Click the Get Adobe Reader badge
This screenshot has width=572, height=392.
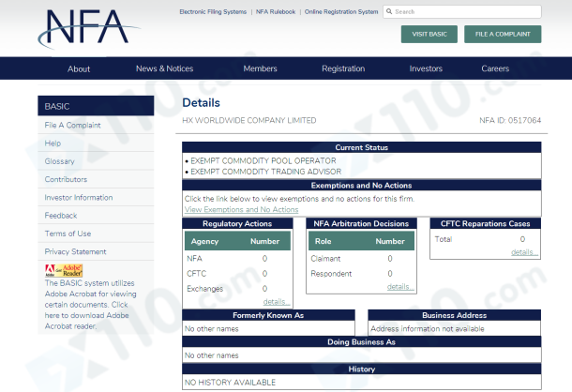(x=64, y=270)
